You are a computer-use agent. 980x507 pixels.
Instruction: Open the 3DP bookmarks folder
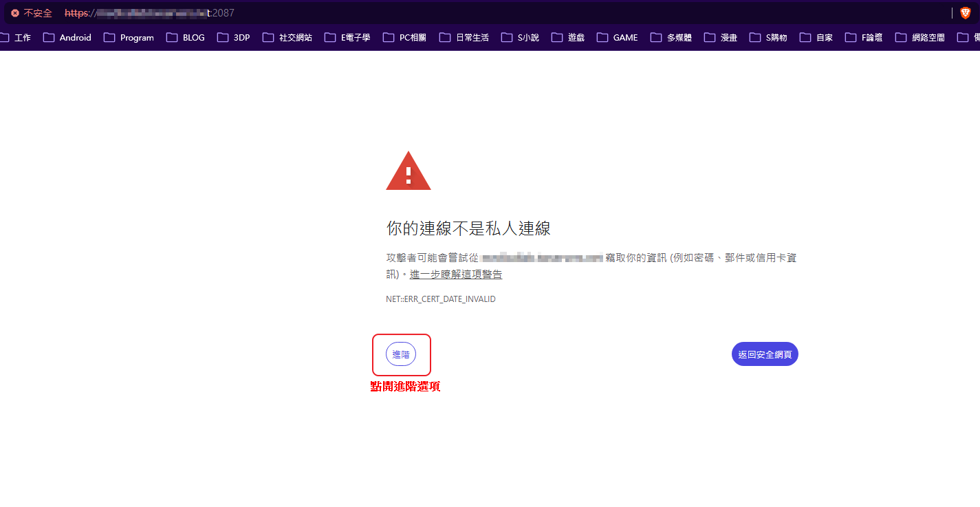234,38
